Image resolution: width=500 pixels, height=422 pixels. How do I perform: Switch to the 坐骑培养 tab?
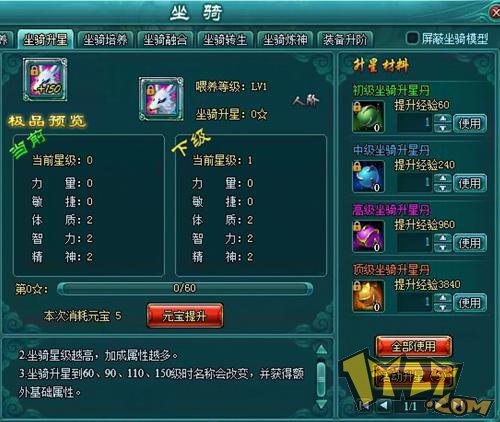tap(105, 40)
